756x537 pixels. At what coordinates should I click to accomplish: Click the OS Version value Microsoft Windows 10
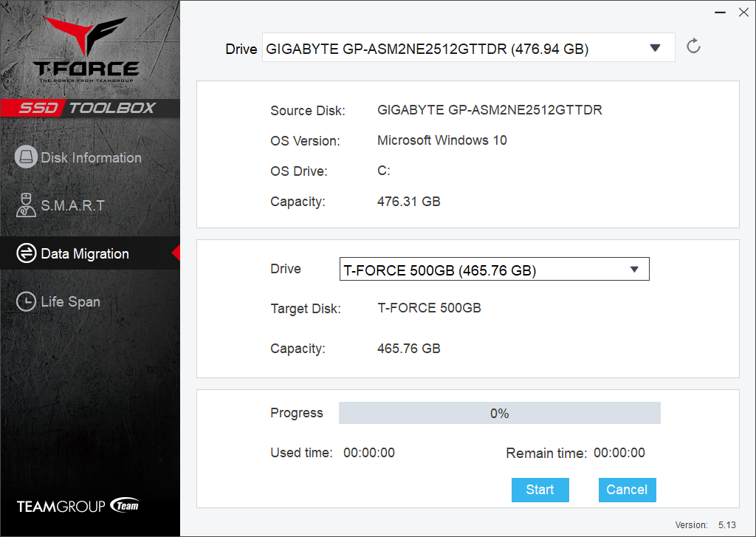tap(441, 140)
